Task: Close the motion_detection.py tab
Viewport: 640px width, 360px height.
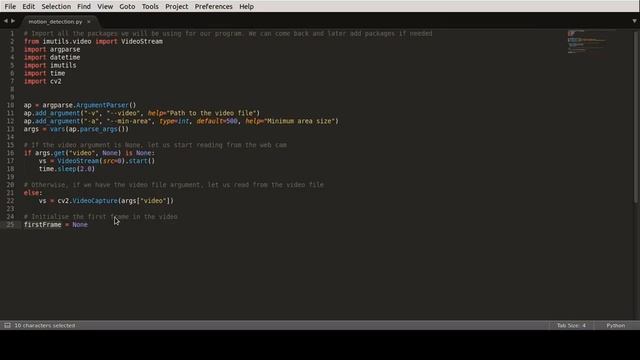Action: (x=89, y=22)
